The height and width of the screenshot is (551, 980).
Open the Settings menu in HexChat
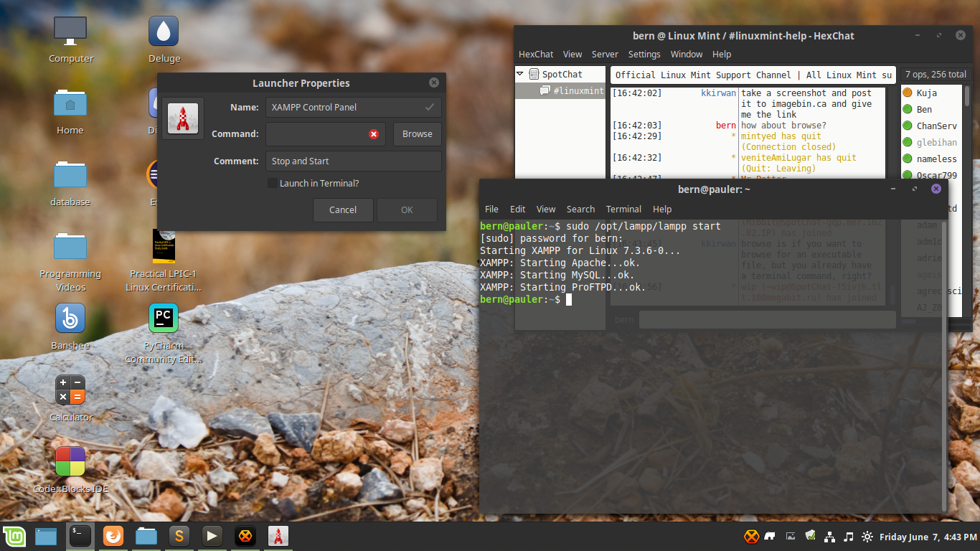pyautogui.click(x=644, y=54)
